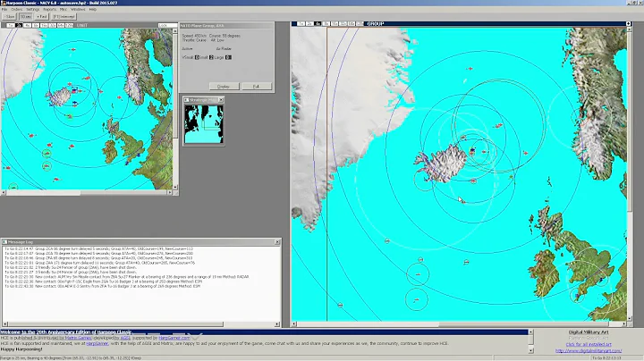Image resolution: width=644 pixels, height=361 pixels.
Task: Click the Group window top-right corner button
Action: click(629, 24)
